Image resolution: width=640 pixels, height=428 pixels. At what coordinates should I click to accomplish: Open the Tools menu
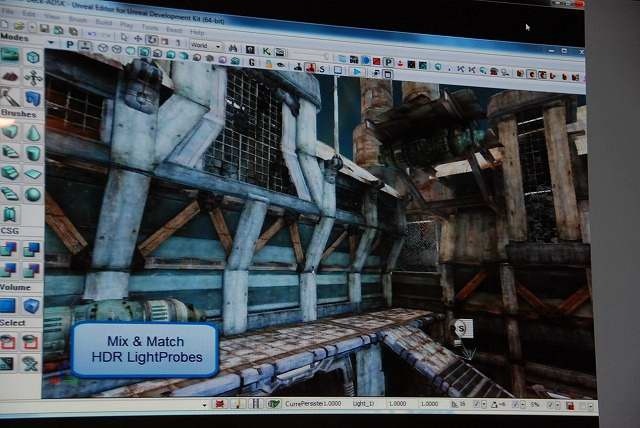coord(150,27)
